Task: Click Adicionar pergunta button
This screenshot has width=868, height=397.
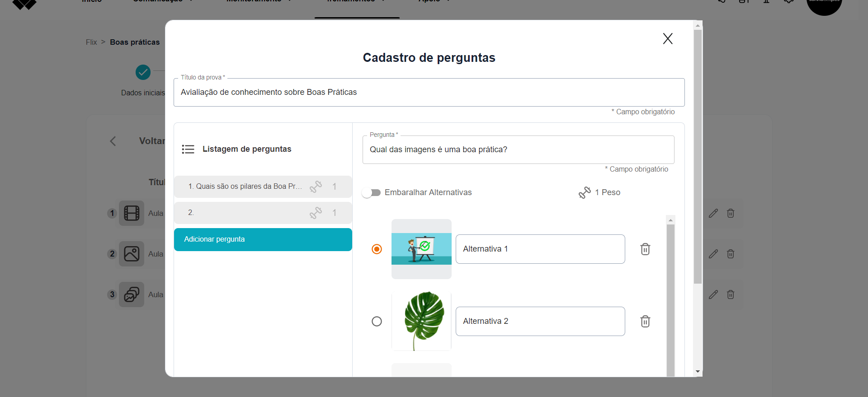Action: tap(263, 239)
